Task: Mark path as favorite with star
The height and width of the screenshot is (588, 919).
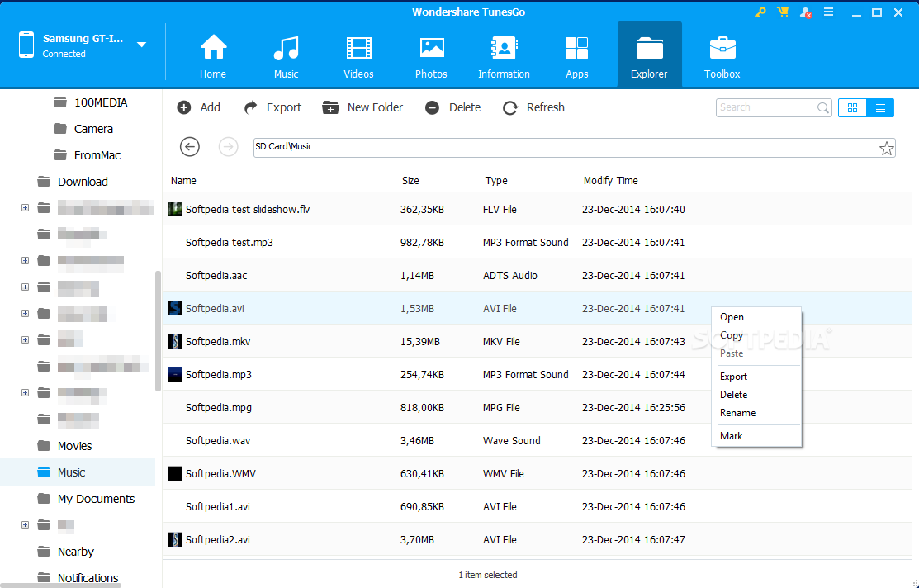Action: (x=887, y=149)
